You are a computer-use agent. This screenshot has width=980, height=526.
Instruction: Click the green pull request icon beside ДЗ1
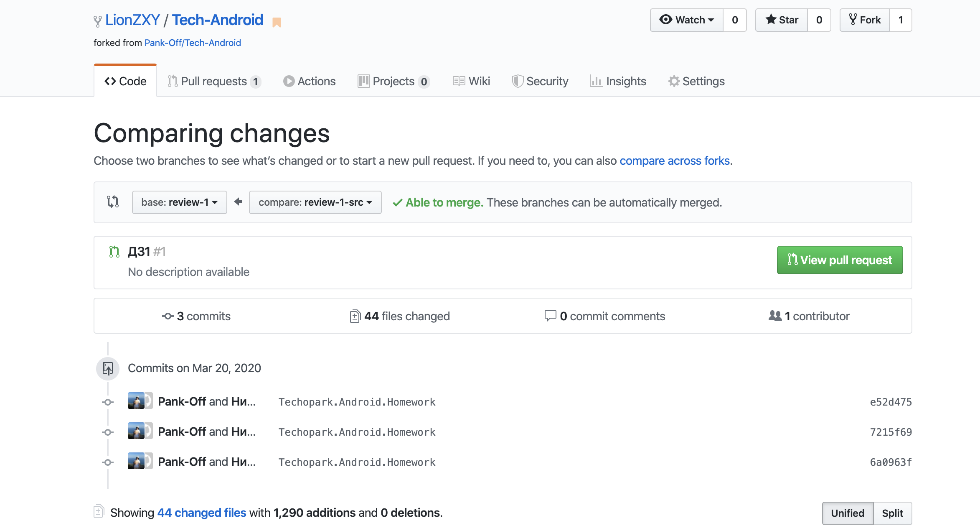(x=114, y=252)
